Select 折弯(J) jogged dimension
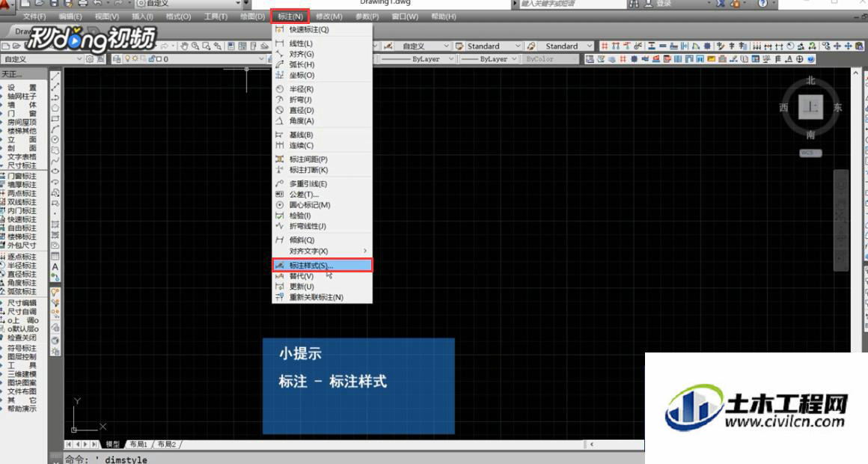This screenshot has height=464, width=868. [323, 100]
